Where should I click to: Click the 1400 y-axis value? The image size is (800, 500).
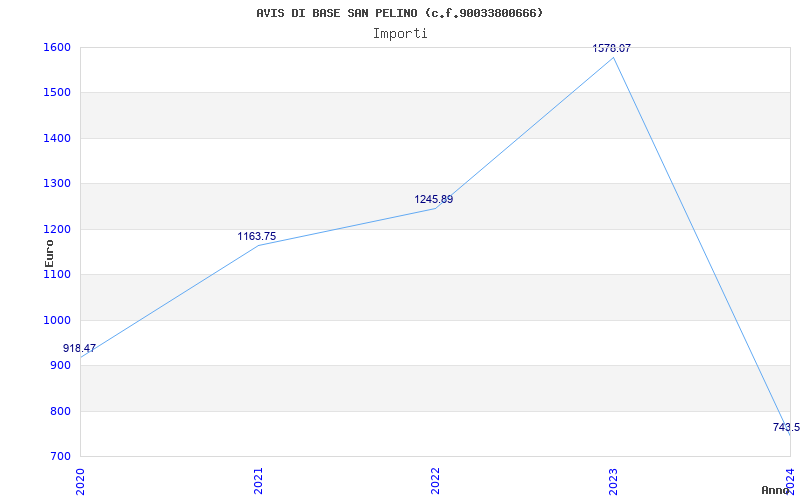[57, 138]
